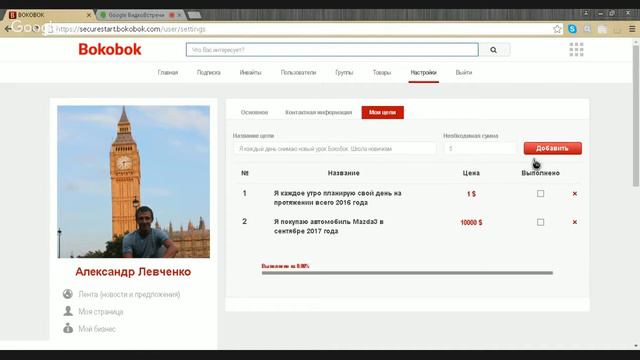Open the apps grid icon

[576, 49]
